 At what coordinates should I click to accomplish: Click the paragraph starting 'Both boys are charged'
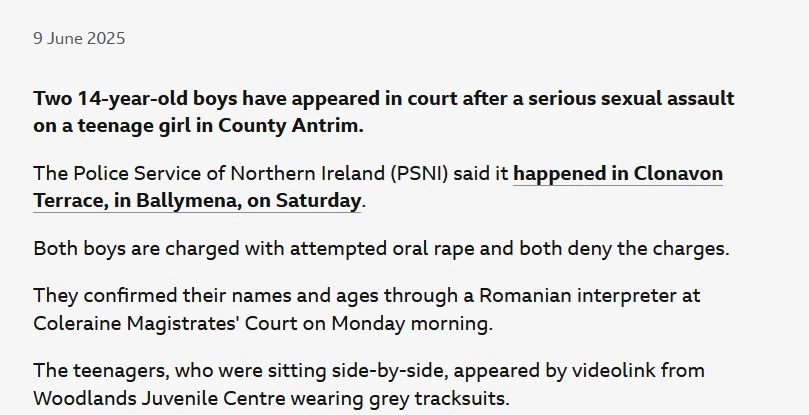tap(382, 249)
